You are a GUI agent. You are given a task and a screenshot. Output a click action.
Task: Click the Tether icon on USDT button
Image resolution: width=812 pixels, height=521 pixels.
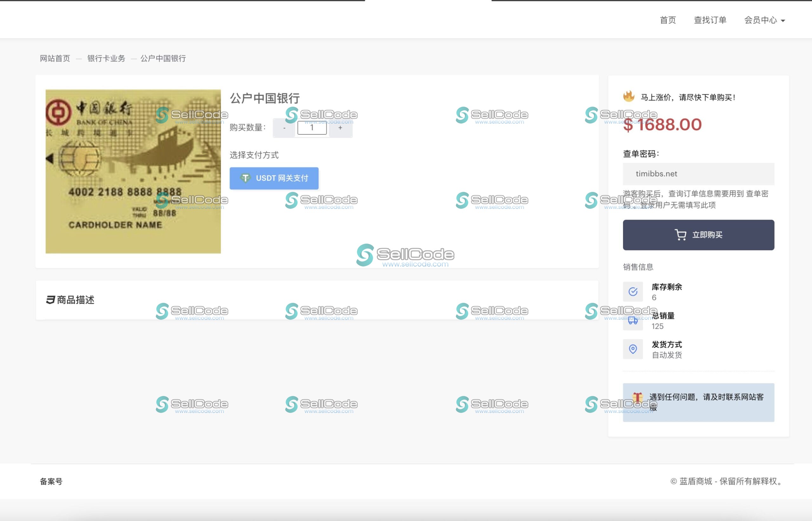(x=246, y=178)
